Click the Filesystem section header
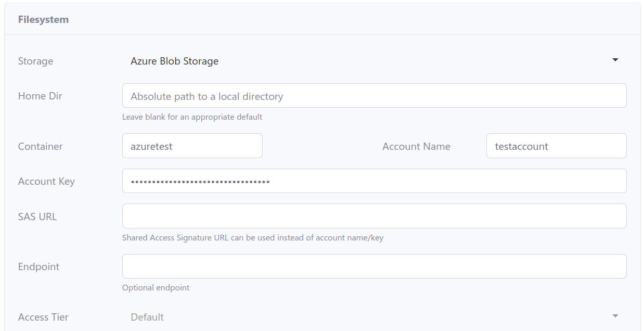The height and width of the screenshot is (331, 644). (44, 19)
